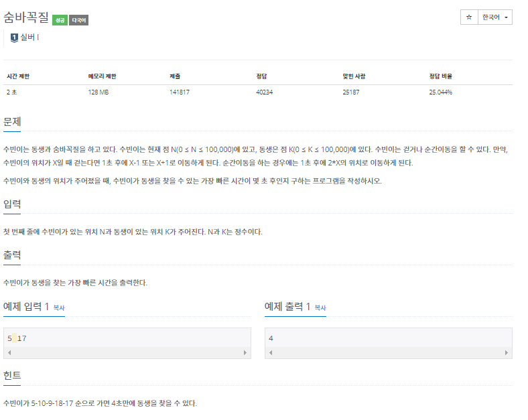Click right scroll arrow under example input
528x420 pixels.
(x=245, y=352)
